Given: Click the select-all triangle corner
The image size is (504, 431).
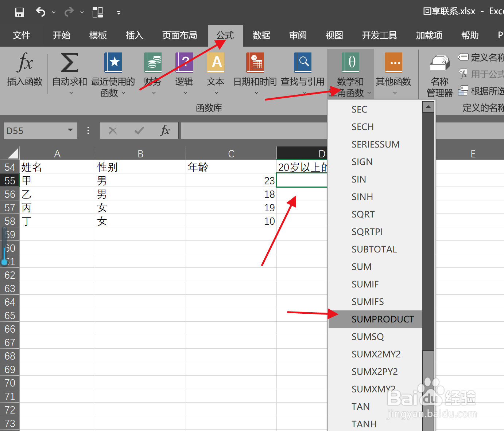Looking at the screenshot, I should [13, 153].
